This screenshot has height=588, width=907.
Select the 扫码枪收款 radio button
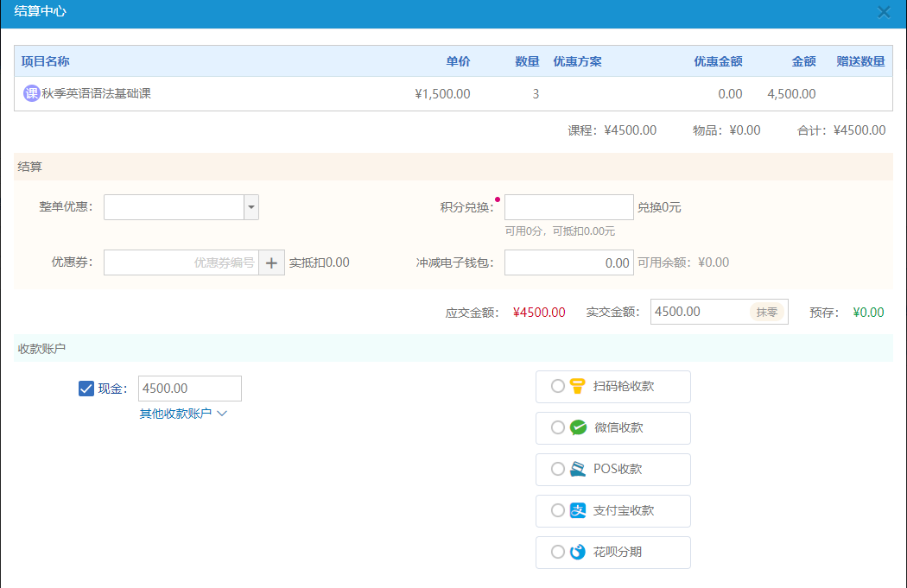coord(557,387)
